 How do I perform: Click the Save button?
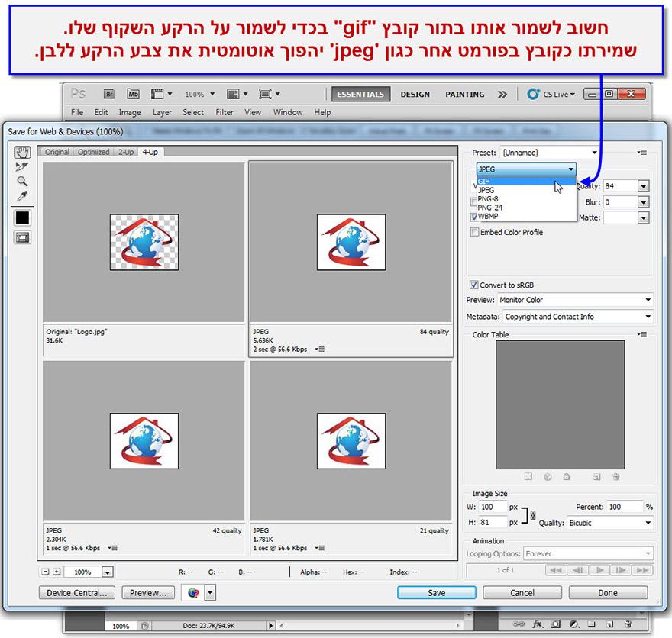click(x=436, y=593)
